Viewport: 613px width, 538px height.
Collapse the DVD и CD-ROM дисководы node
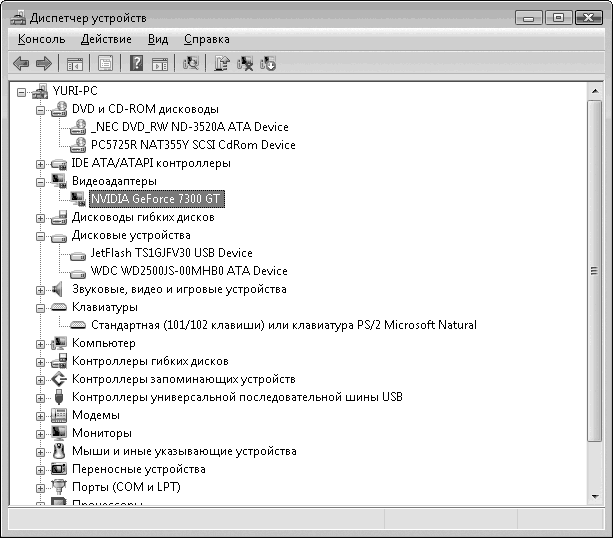click(40, 109)
